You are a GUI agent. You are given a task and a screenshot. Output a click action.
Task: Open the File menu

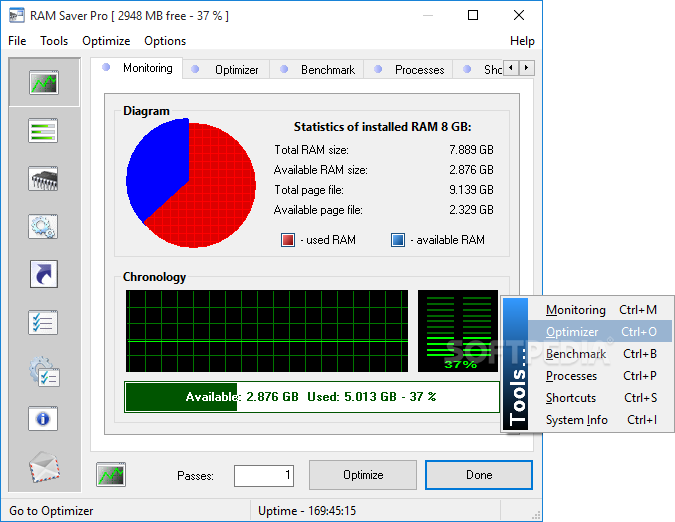click(x=17, y=41)
